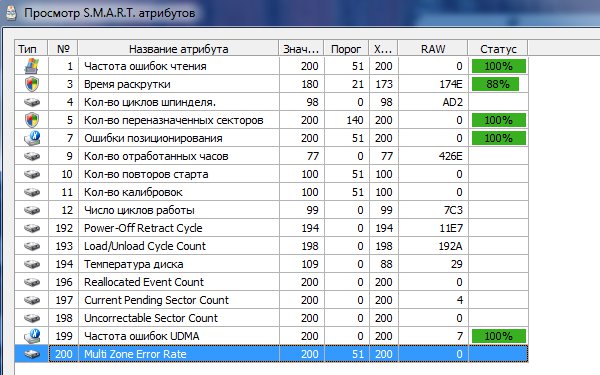Click the drive icon in the "Температура диска" row
This screenshot has height=375, width=600.
[32, 264]
